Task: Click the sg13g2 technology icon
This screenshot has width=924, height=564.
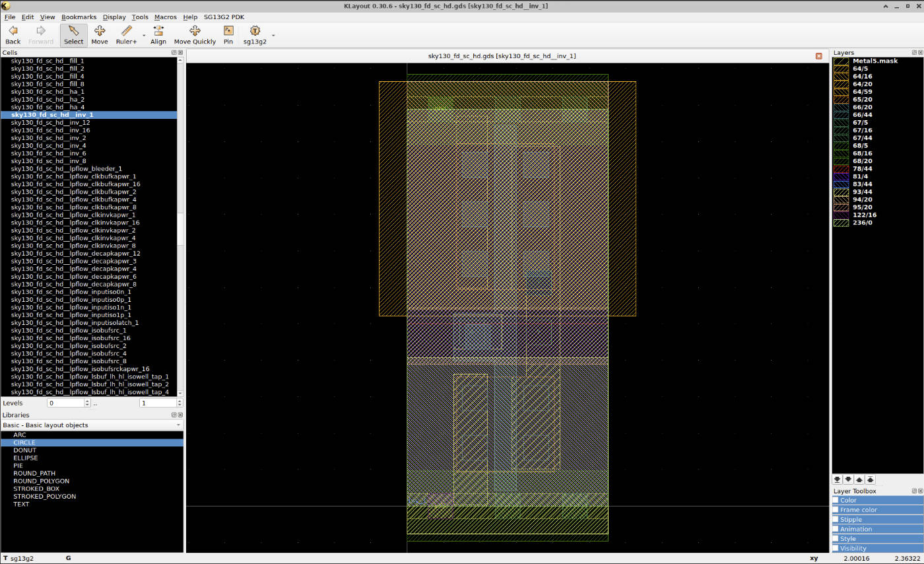Action: pyautogui.click(x=255, y=31)
